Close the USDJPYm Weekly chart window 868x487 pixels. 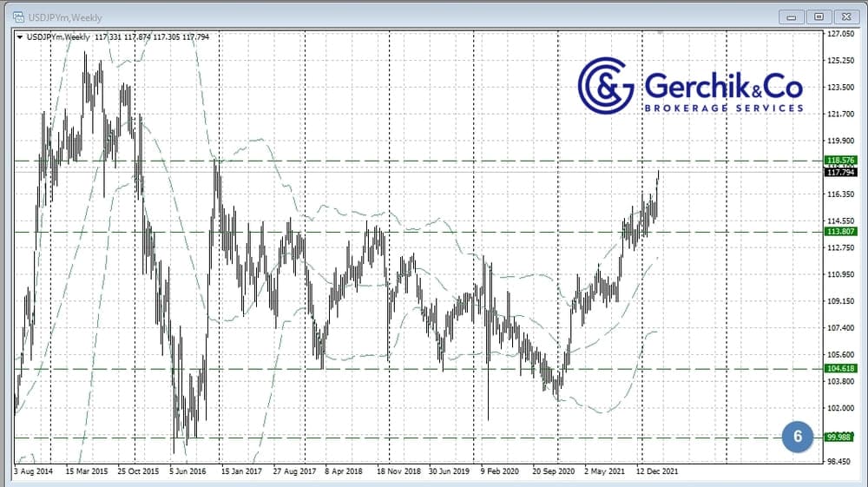tap(845, 16)
